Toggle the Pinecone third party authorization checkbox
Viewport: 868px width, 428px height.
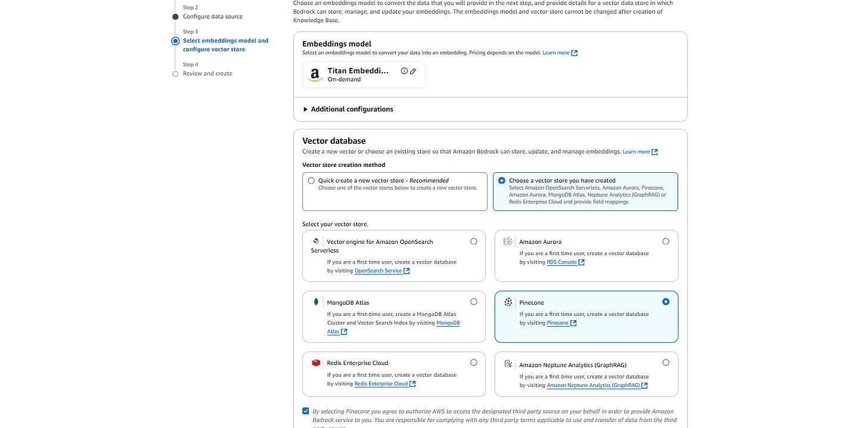click(306, 411)
